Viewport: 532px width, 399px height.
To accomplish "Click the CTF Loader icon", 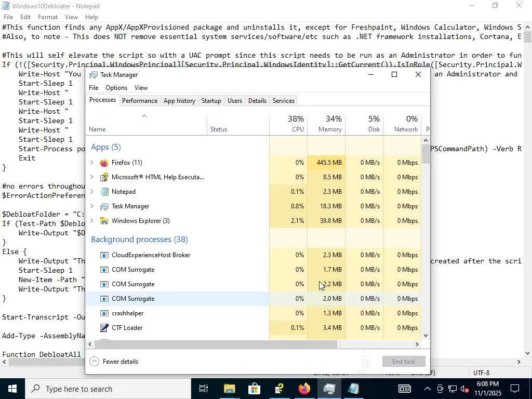I will pyautogui.click(x=104, y=328).
